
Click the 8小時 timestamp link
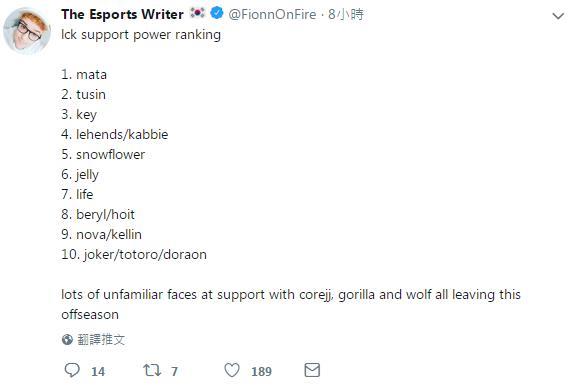[x=346, y=14]
